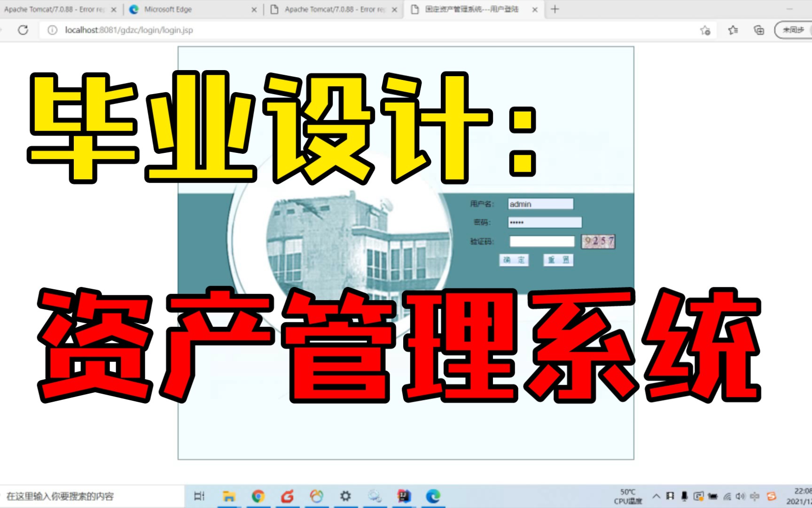Image resolution: width=812 pixels, height=508 pixels.
Task: Switch to the 固定资产管理系统 login tab
Action: point(472,9)
